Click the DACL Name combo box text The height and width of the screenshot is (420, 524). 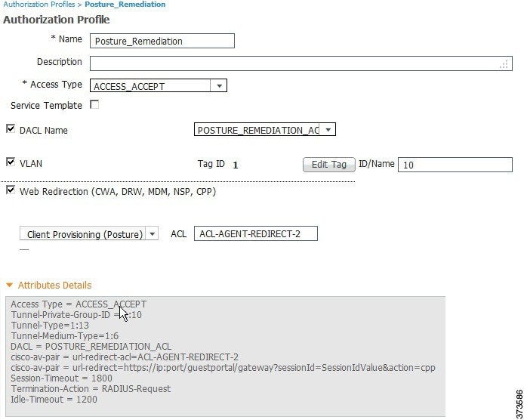click(257, 130)
